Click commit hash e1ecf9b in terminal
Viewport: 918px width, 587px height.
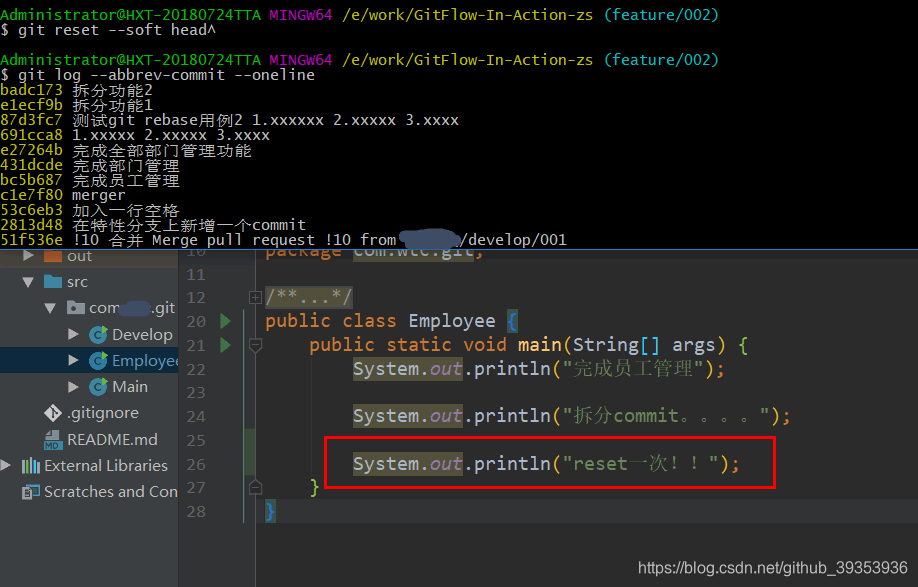point(31,105)
